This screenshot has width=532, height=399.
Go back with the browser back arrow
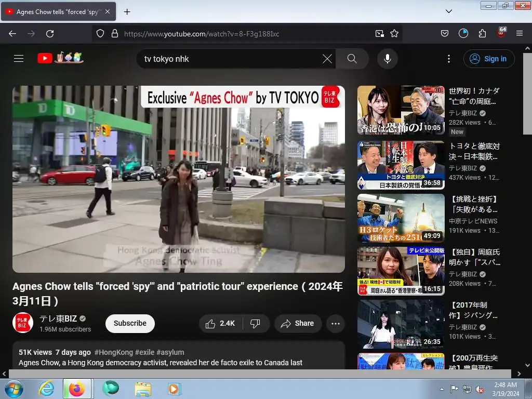(12, 34)
